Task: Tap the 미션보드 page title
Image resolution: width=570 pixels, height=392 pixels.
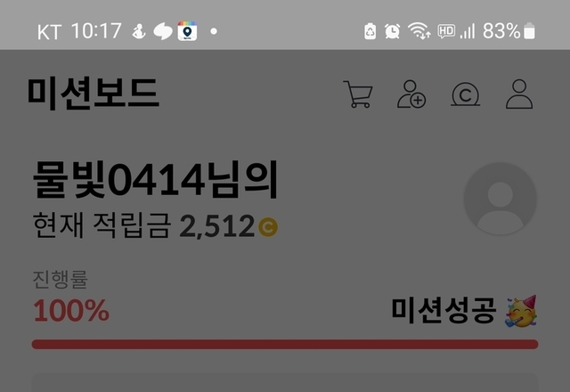Action: tap(94, 94)
